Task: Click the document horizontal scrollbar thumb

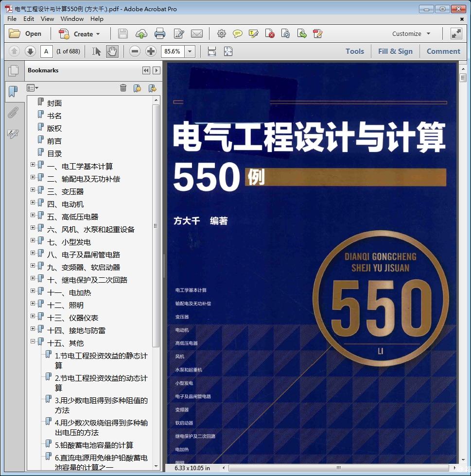Action: coord(338,468)
